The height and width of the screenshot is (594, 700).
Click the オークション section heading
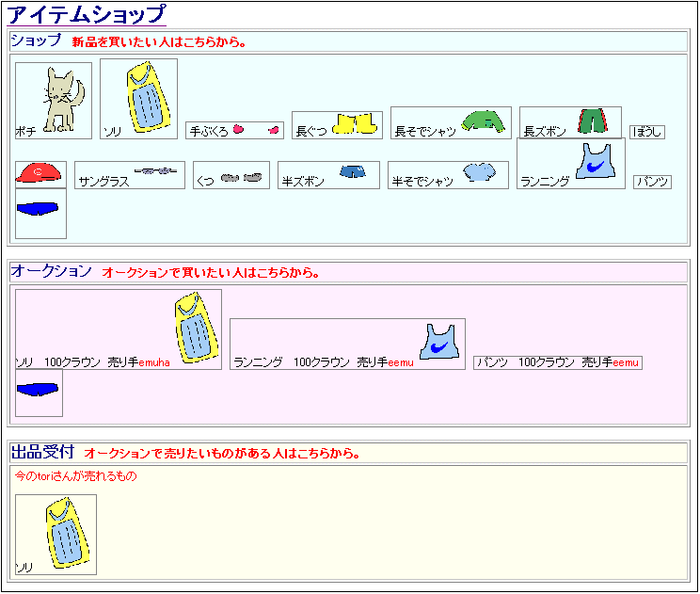tap(52, 271)
